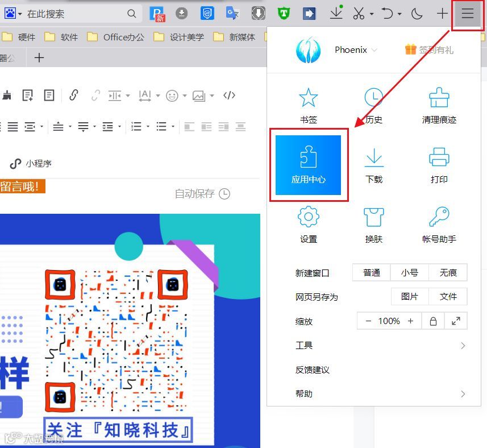Click 签到有礼 sign-in gift link
The width and height of the screenshot is (487, 448).
point(429,49)
